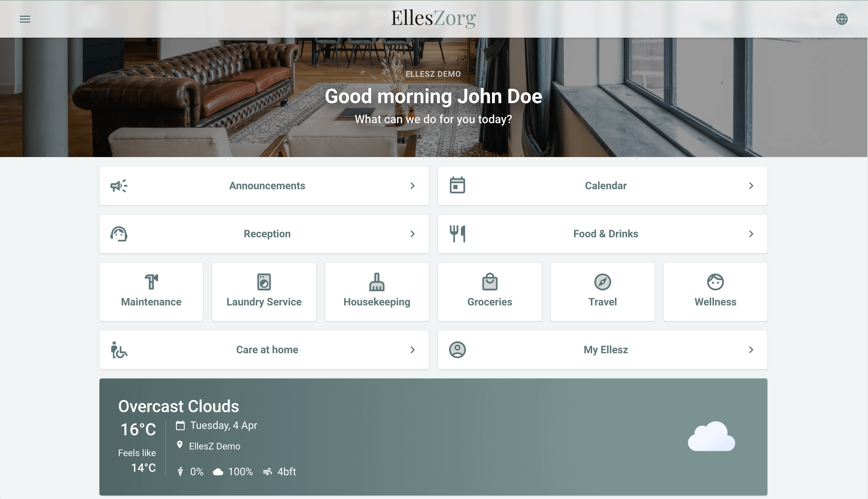868x499 pixels.
Task: Open the Announcements section
Action: point(264,185)
